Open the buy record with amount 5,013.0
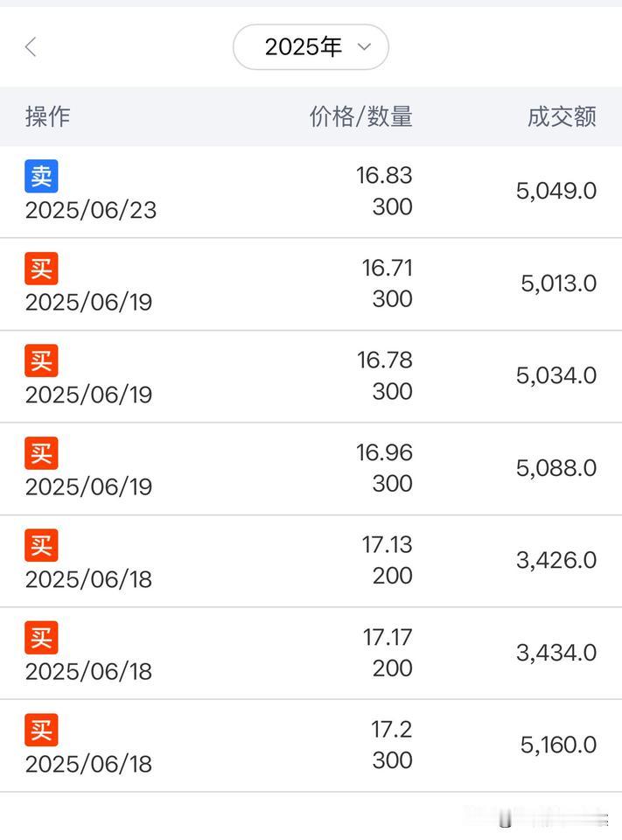 click(x=311, y=283)
